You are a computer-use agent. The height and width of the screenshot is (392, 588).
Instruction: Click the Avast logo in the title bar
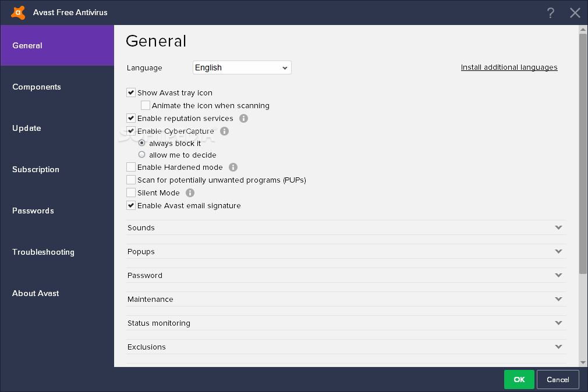(18, 12)
